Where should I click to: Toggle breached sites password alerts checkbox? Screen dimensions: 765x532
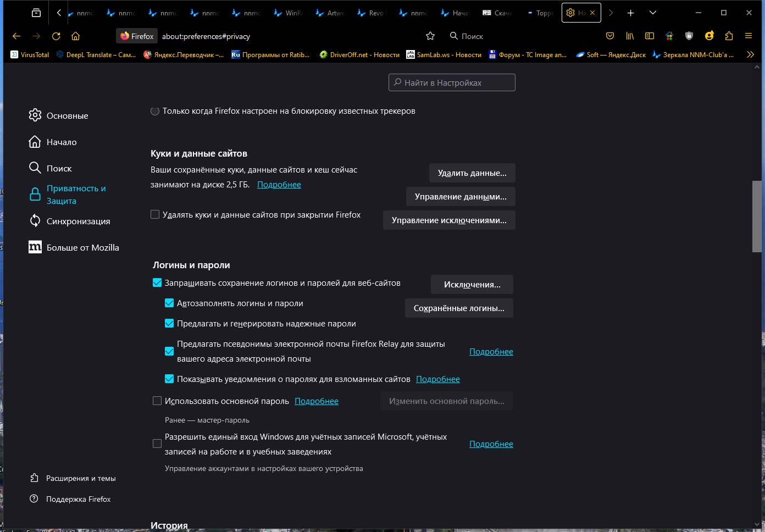coord(169,379)
